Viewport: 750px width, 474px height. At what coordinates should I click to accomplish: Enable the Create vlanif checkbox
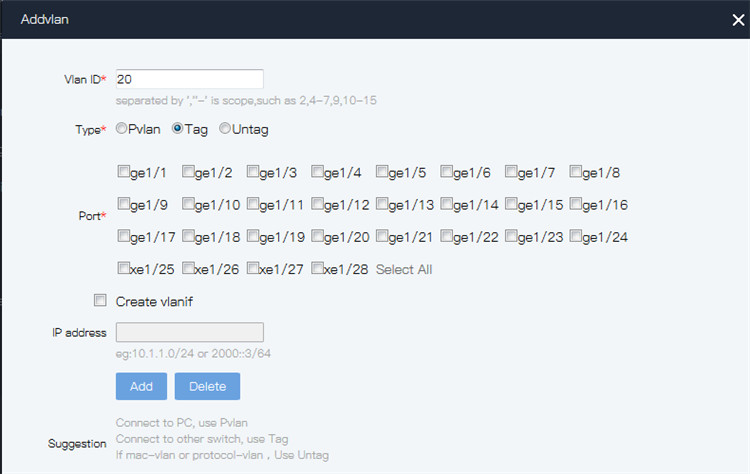100,300
